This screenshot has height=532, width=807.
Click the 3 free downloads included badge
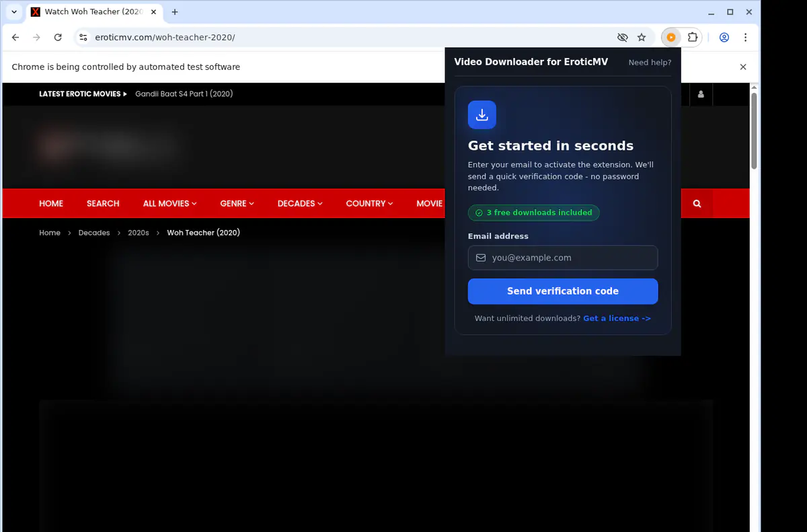(533, 213)
